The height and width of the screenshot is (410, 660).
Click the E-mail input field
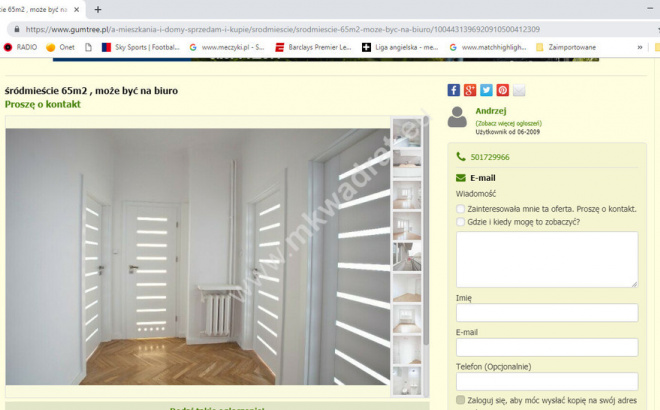pos(547,348)
